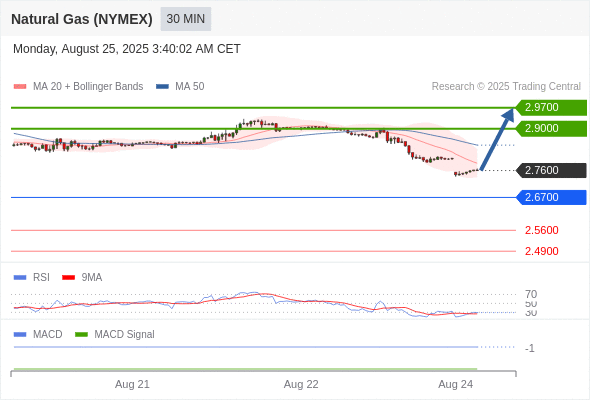Click the red 9MA legend icon
The height and width of the screenshot is (400, 590).
[68, 278]
